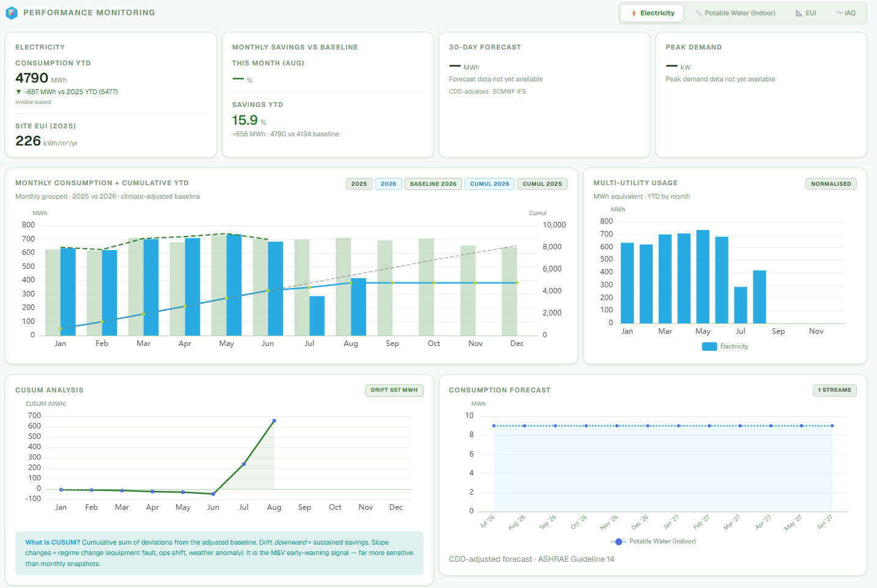
Task: Toggle the 2025 series chip
Action: (x=359, y=184)
